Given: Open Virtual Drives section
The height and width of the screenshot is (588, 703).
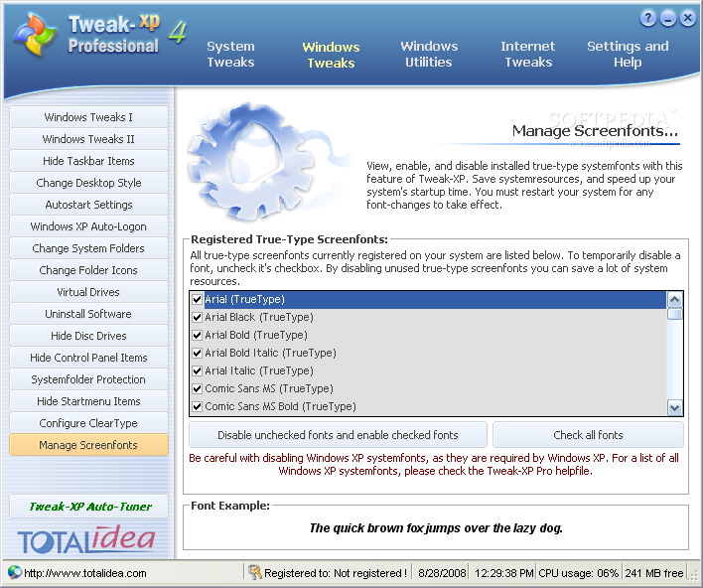Looking at the screenshot, I should [x=88, y=292].
